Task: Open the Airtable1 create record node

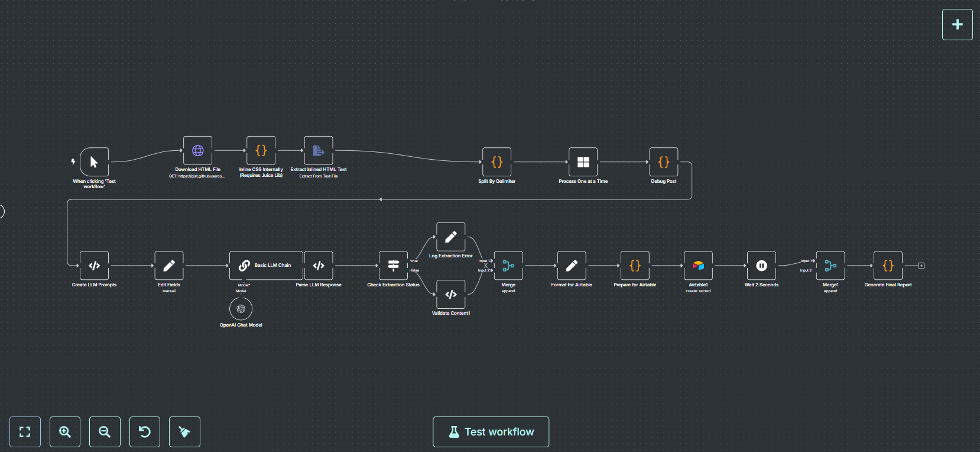Action: (698, 266)
